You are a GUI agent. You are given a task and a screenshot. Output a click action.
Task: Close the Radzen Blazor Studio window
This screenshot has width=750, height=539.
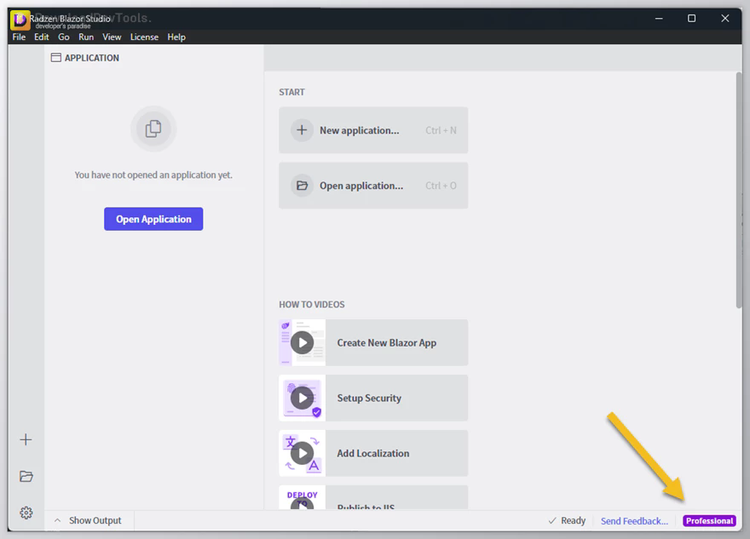coord(725,18)
